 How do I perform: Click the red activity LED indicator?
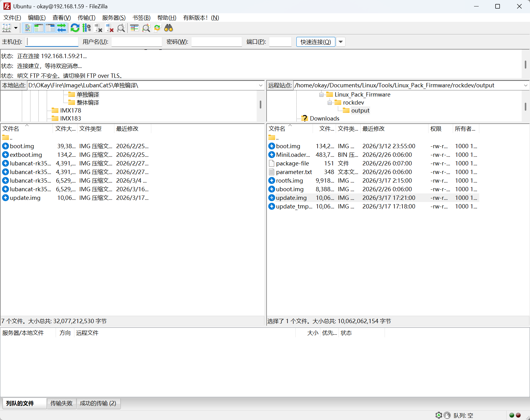point(518,415)
